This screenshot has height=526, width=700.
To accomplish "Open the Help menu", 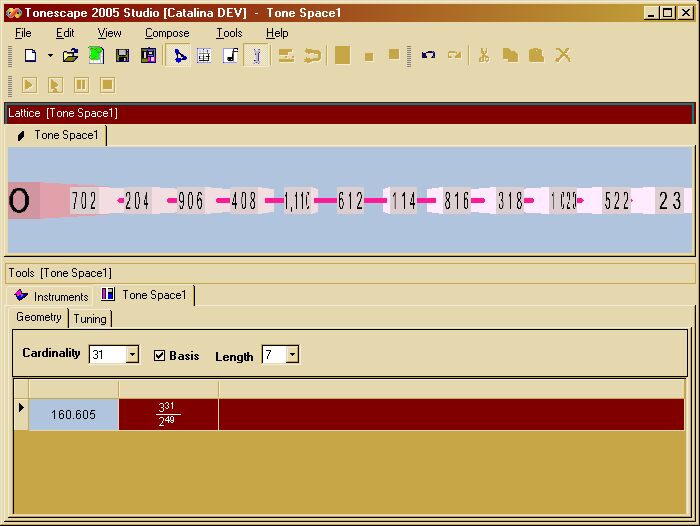I will click(277, 33).
